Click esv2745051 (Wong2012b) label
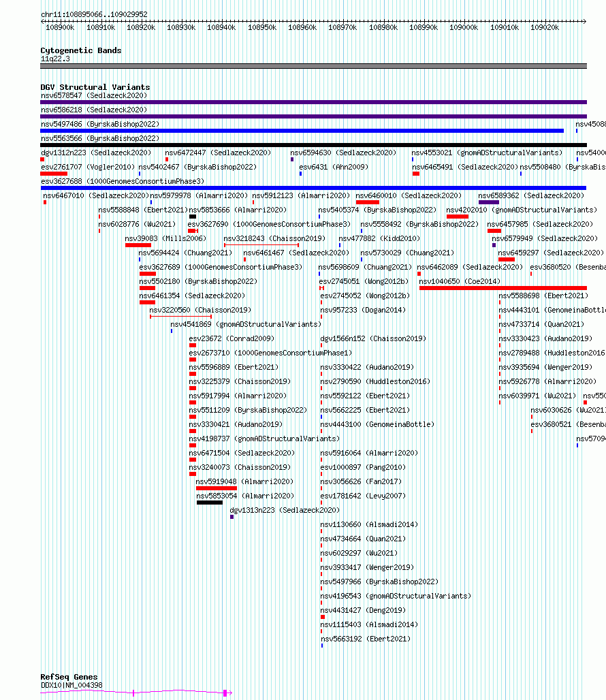 point(364,281)
